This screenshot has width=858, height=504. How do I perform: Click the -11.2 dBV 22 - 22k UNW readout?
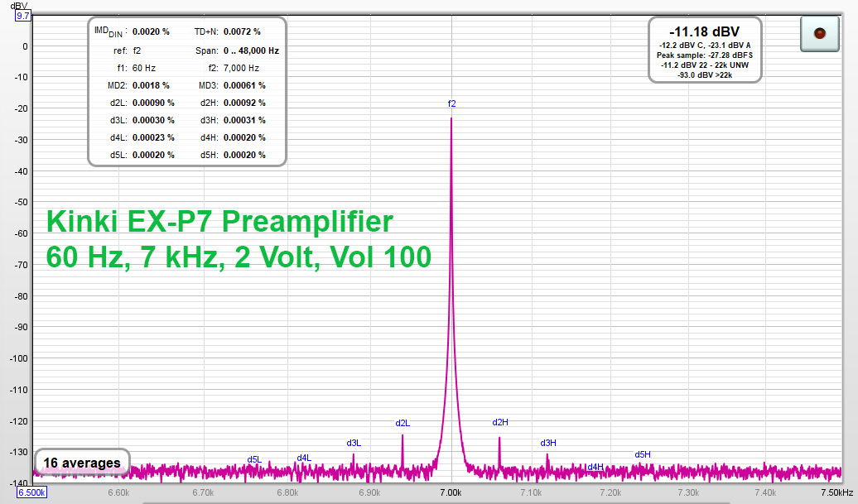tap(705, 65)
